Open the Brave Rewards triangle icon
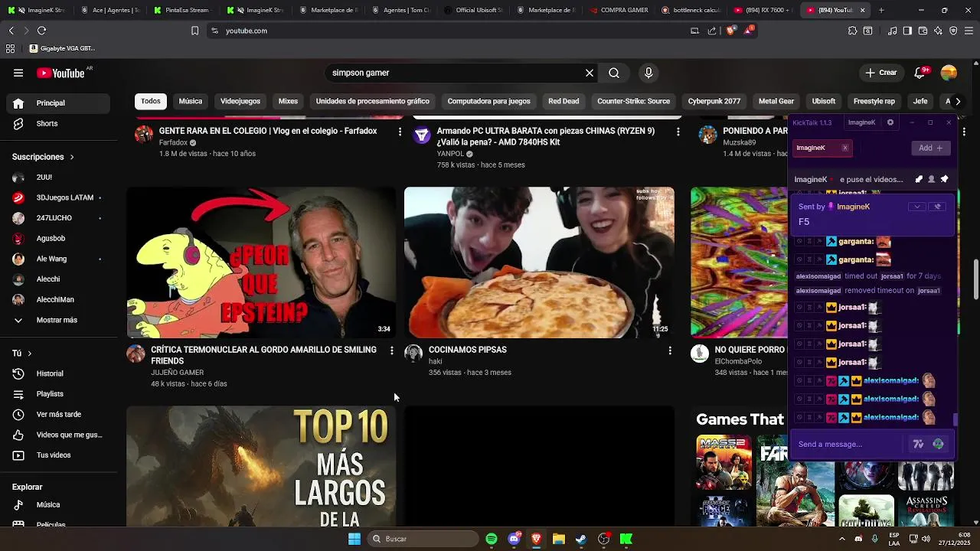Image resolution: width=980 pixels, height=551 pixels. 748,31
